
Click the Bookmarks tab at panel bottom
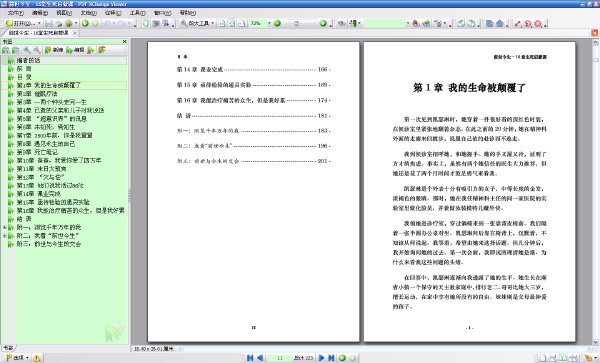[x=8, y=348]
